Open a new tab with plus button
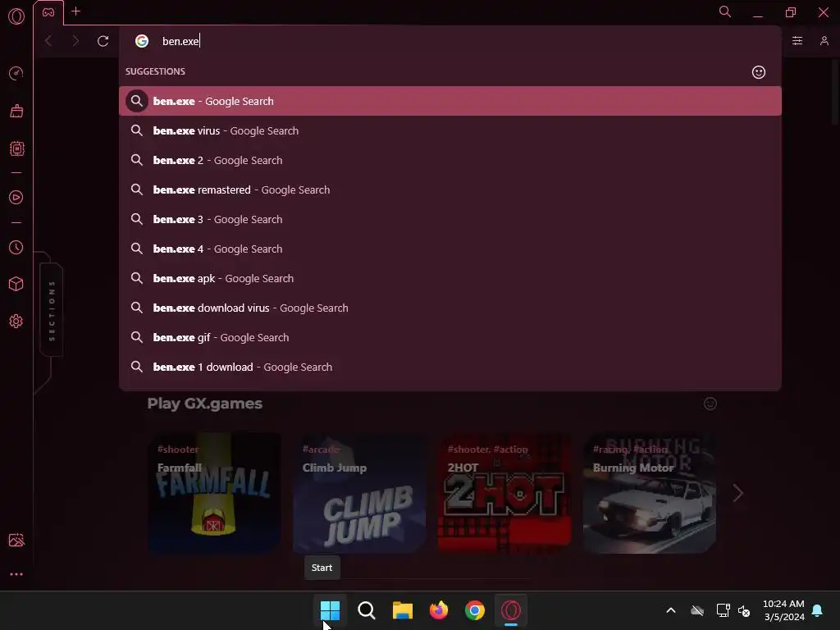Viewport: 840px width, 630px height. [x=76, y=11]
